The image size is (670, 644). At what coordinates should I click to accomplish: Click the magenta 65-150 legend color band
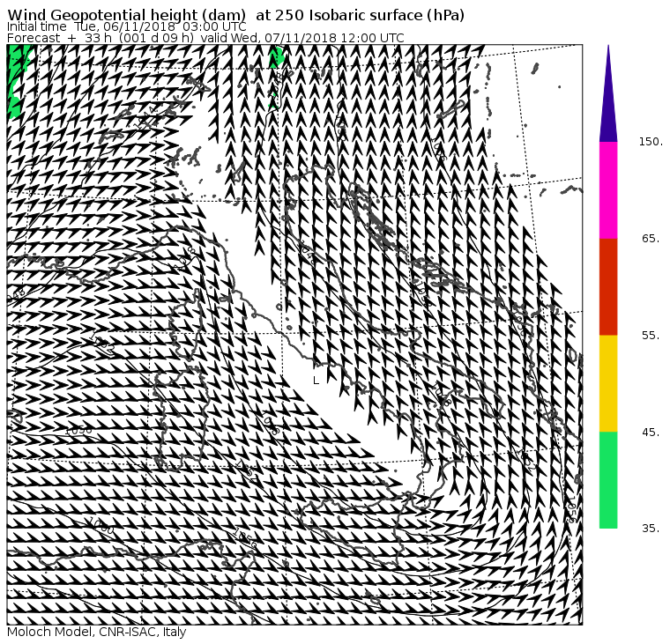tap(608, 190)
